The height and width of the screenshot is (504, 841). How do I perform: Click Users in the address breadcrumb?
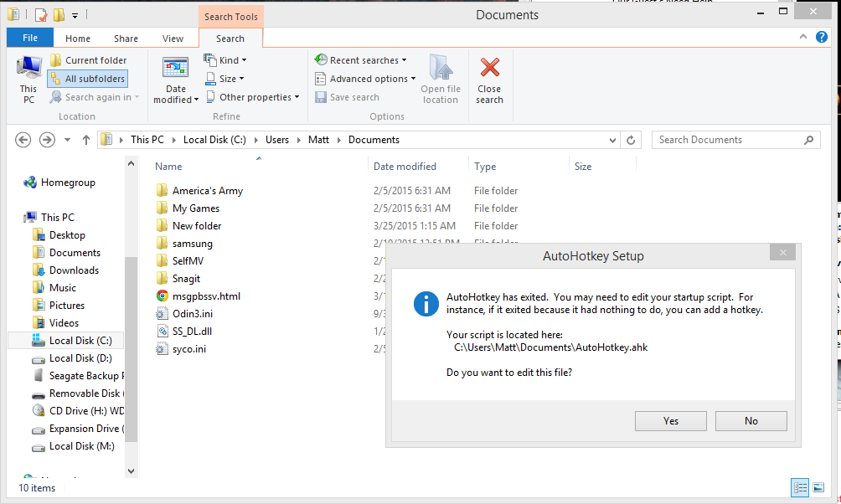tap(277, 140)
